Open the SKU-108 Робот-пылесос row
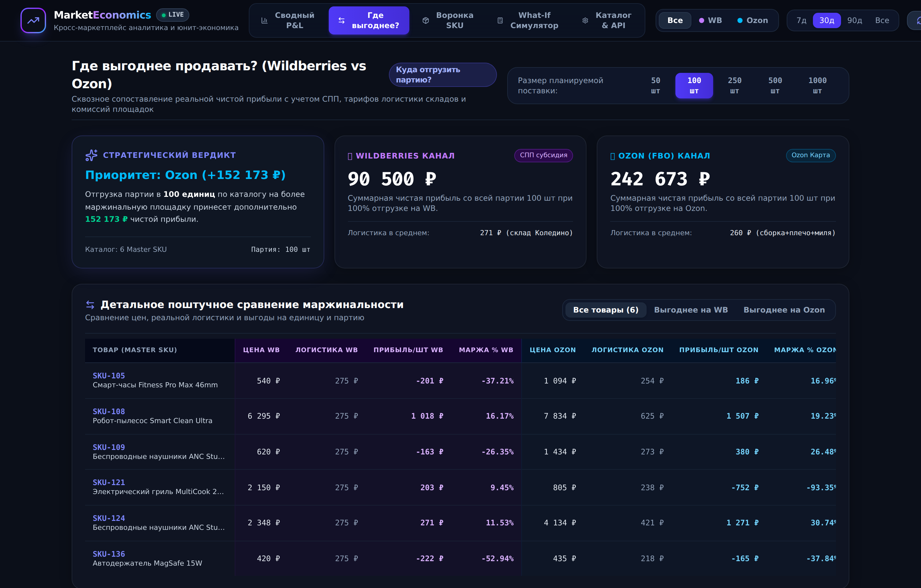The image size is (921, 588). 460,416
